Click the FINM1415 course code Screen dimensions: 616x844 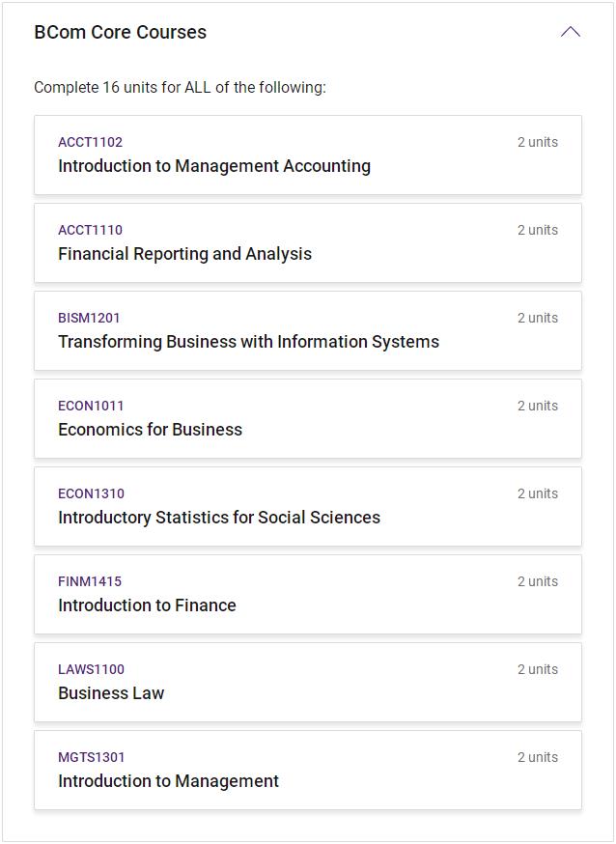pos(90,581)
